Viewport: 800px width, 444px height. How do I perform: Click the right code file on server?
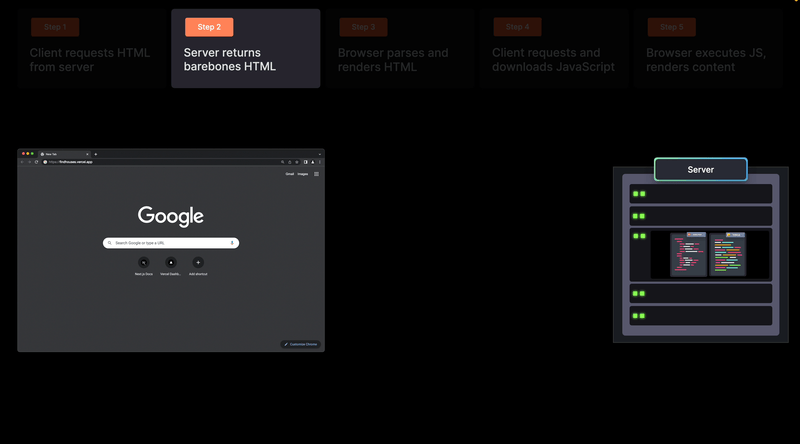[728, 254]
